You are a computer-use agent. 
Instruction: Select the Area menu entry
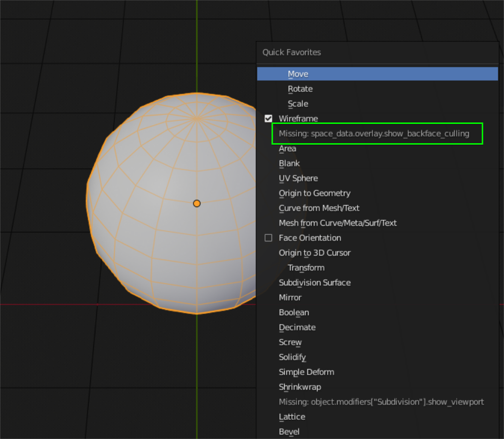pos(377,149)
